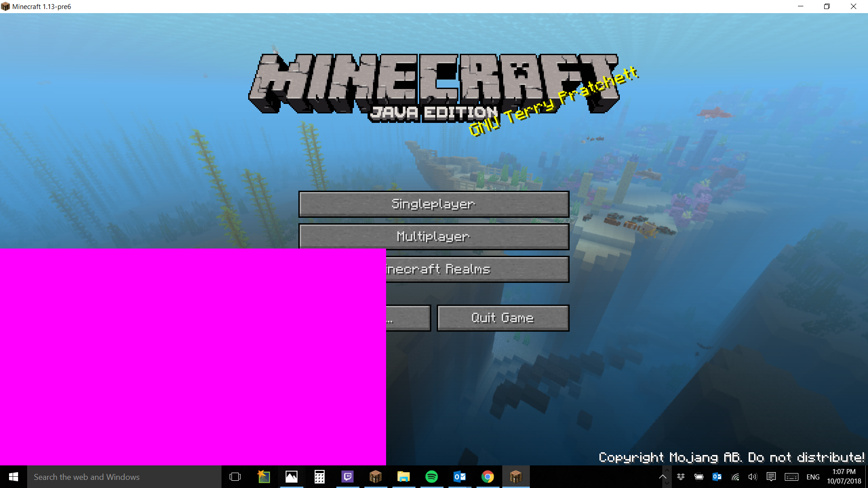Open the Multiplayer menu

pyautogui.click(x=434, y=237)
